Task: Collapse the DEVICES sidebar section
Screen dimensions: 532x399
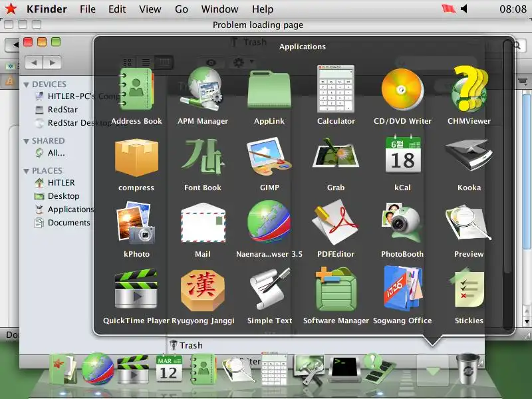Action: click(26, 84)
